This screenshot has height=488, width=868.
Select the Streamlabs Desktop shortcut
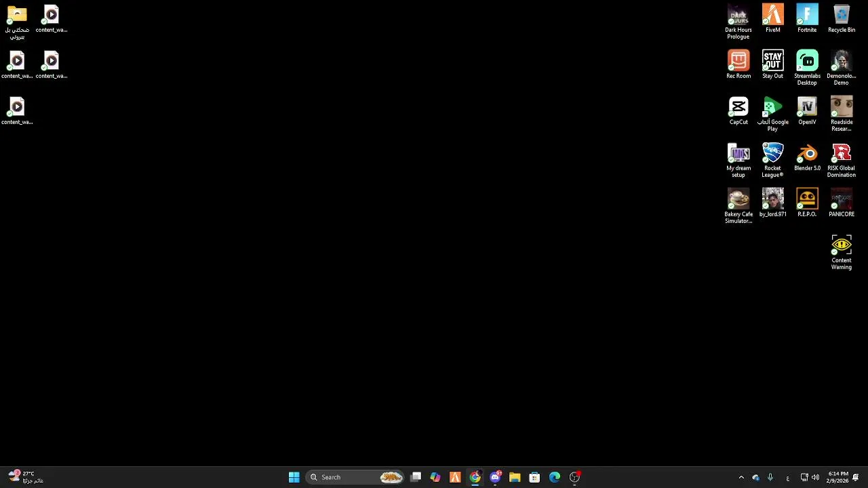click(x=807, y=68)
